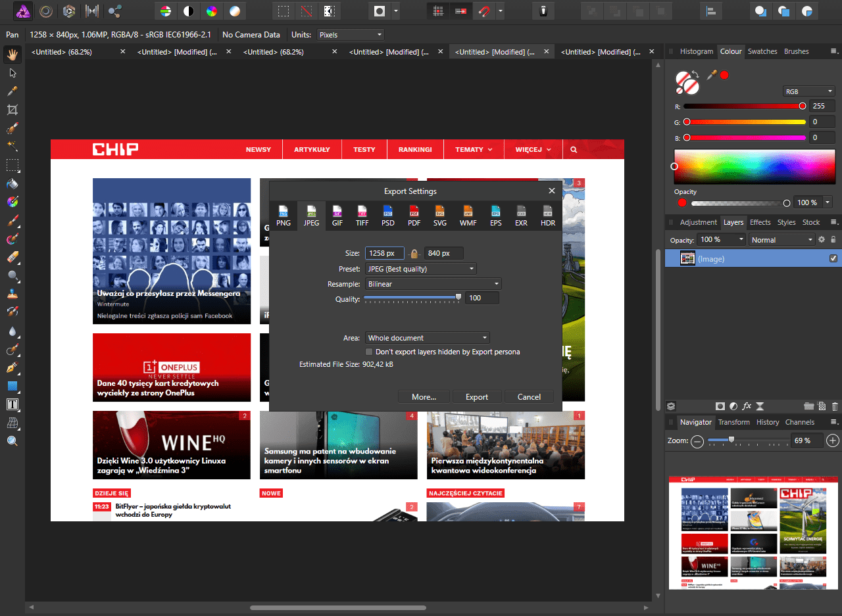Apply Auto White Balance from toolbar

(x=234, y=11)
